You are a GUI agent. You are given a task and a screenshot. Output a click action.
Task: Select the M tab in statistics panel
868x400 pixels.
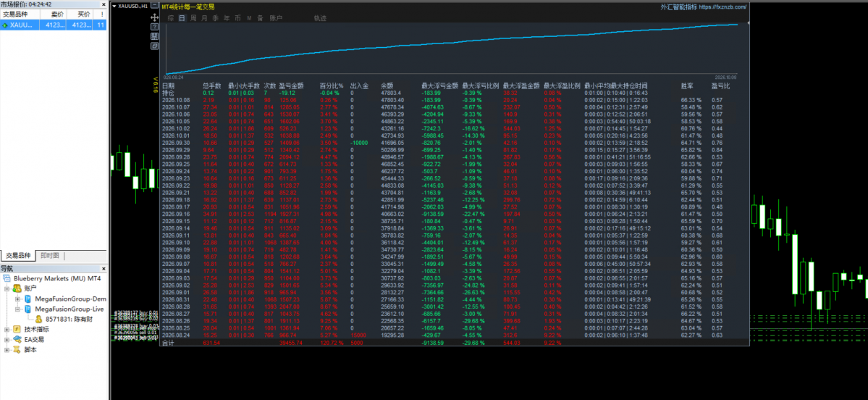click(x=249, y=17)
